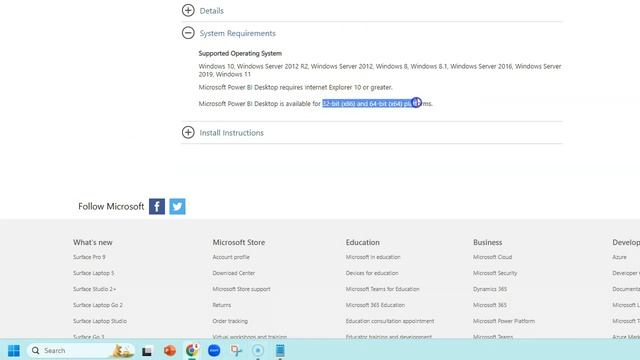
Task: Open Zoom from the taskbar
Action: (x=214, y=350)
